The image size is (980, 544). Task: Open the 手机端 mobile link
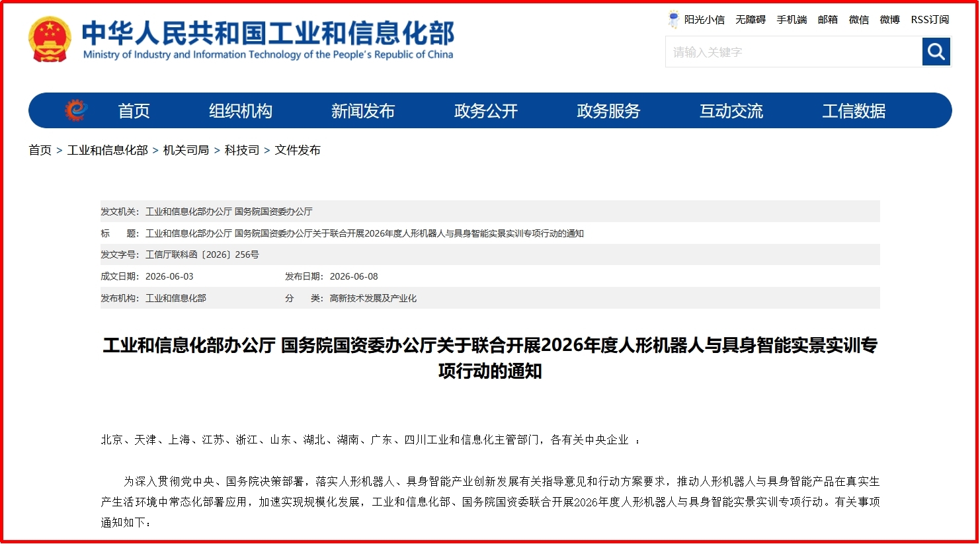pyautogui.click(x=792, y=20)
